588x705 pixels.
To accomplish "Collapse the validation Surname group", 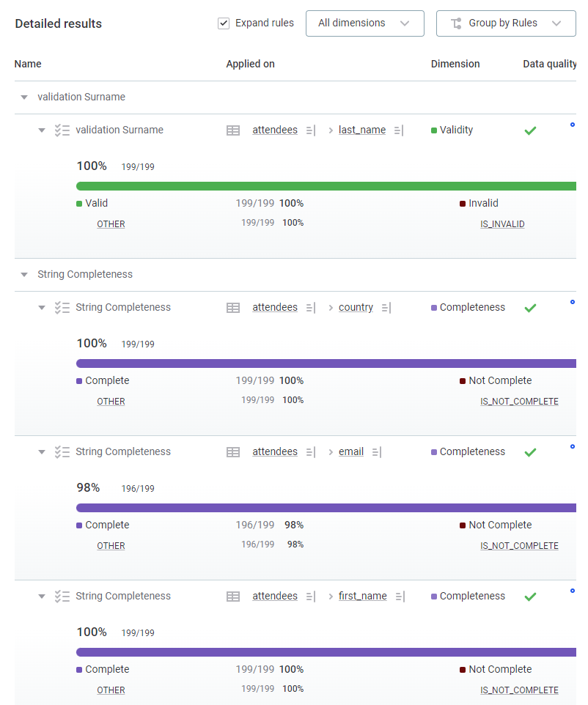I will 24,97.
